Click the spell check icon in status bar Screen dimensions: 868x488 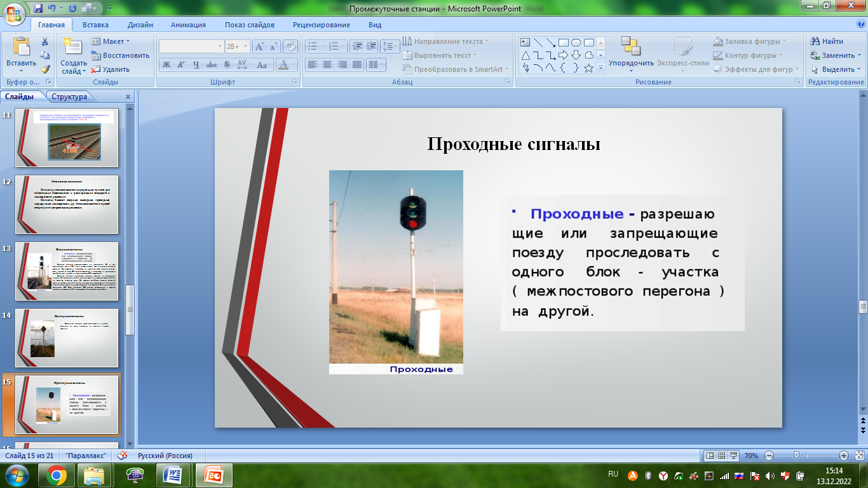click(x=123, y=456)
